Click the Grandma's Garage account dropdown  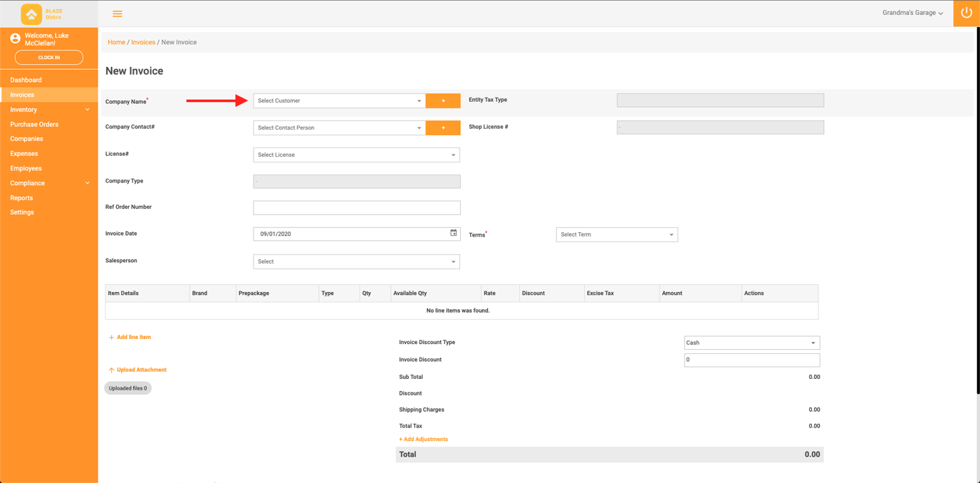pos(912,12)
